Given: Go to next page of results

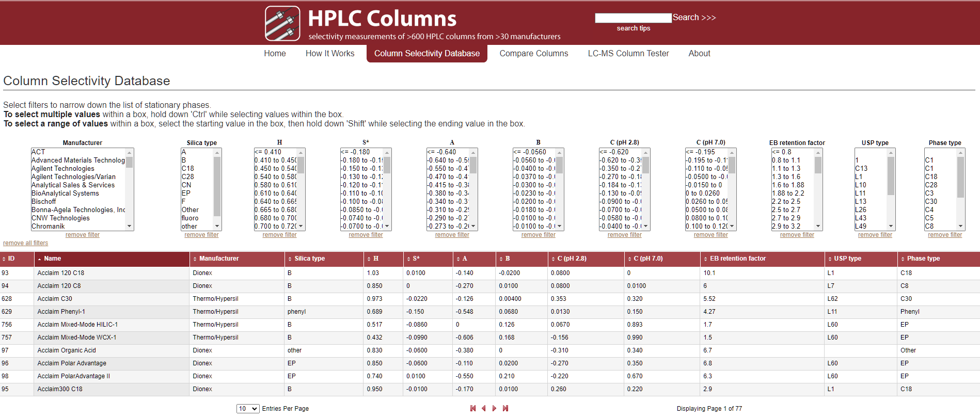Looking at the screenshot, I should (494, 408).
